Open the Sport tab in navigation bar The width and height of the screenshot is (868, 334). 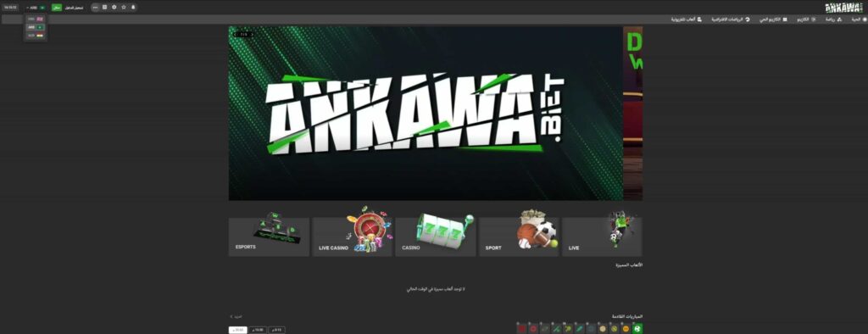[x=834, y=19]
